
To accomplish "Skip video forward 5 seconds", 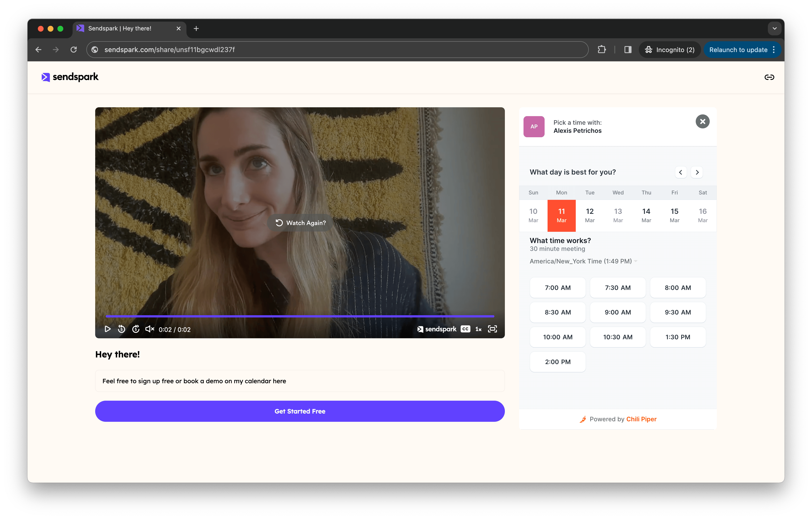I will (136, 329).
